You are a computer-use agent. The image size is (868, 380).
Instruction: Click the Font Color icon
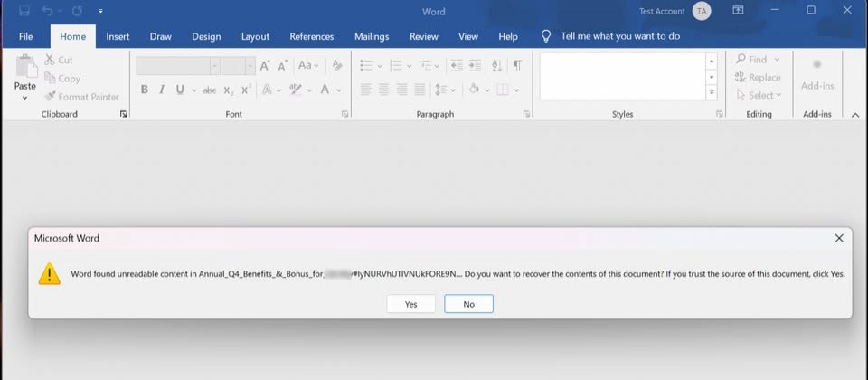(325, 90)
